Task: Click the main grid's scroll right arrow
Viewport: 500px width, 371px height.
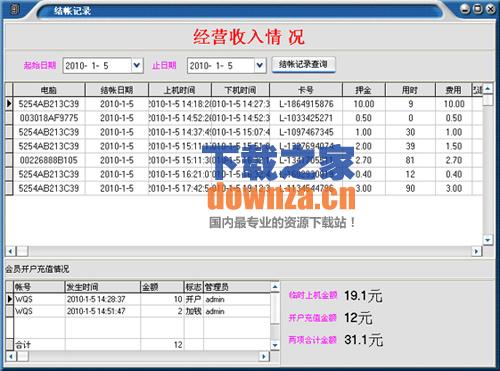Action: pos(476,251)
